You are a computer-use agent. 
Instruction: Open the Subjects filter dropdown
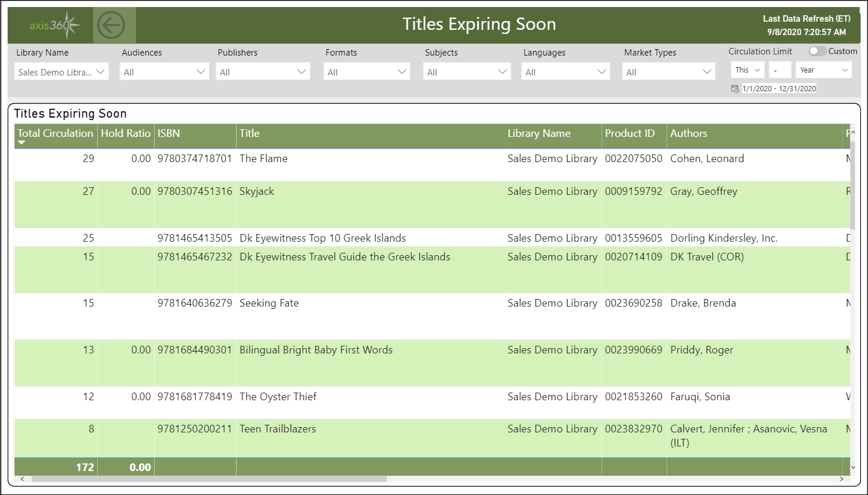[466, 71]
